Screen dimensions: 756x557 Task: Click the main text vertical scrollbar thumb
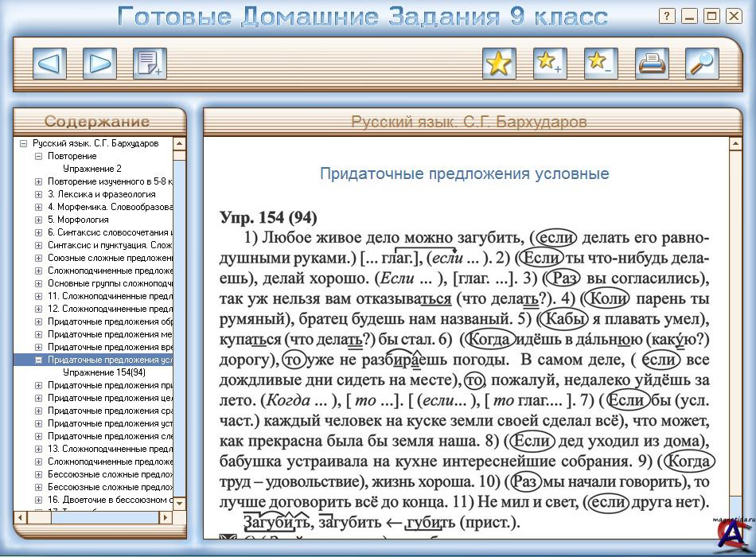pyautogui.click(x=735, y=322)
